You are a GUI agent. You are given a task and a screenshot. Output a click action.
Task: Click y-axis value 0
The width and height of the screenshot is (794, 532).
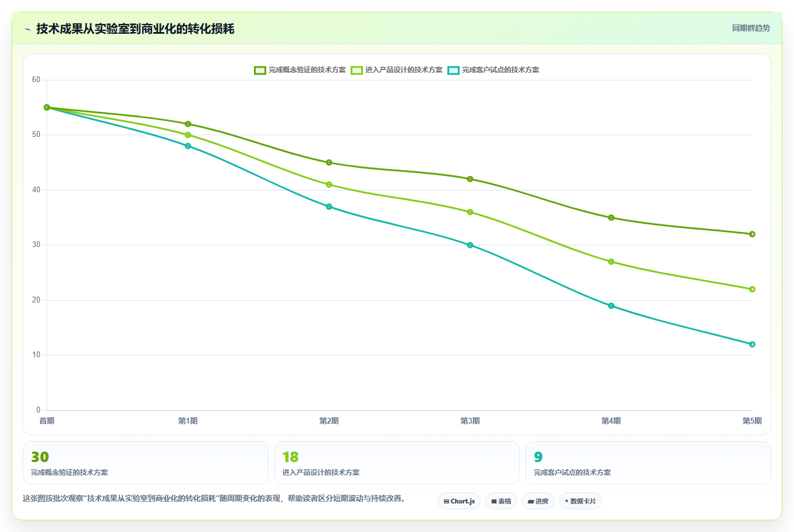click(38, 410)
